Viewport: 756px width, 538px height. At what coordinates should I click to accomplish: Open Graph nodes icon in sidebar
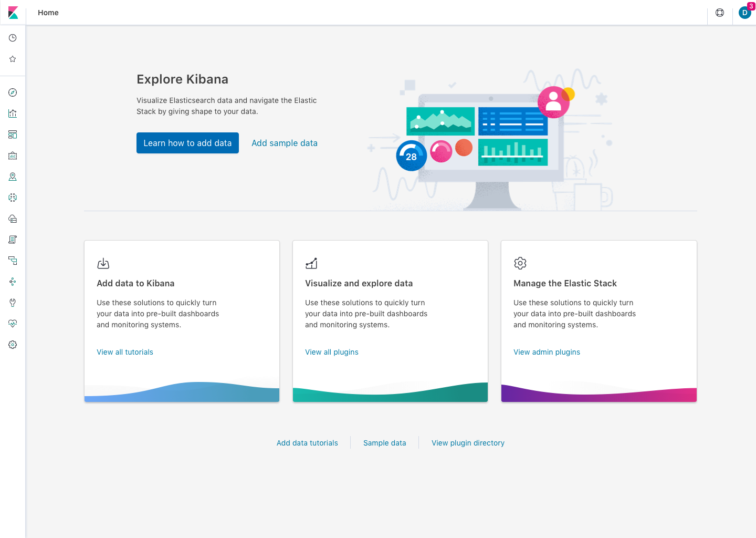click(x=13, y=282)
